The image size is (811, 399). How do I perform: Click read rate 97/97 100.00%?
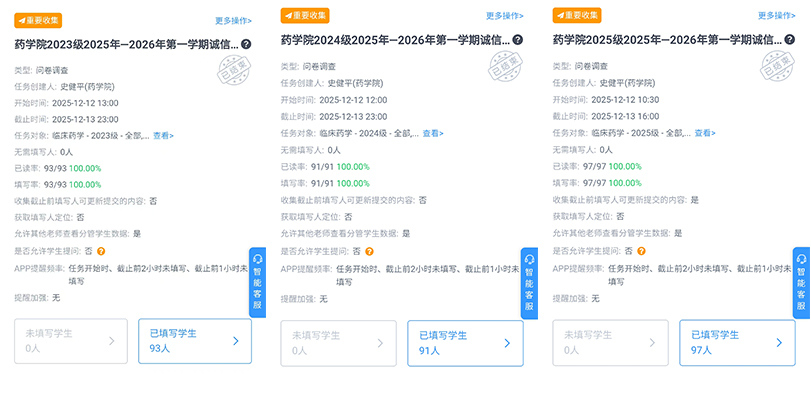click(612, 166)
